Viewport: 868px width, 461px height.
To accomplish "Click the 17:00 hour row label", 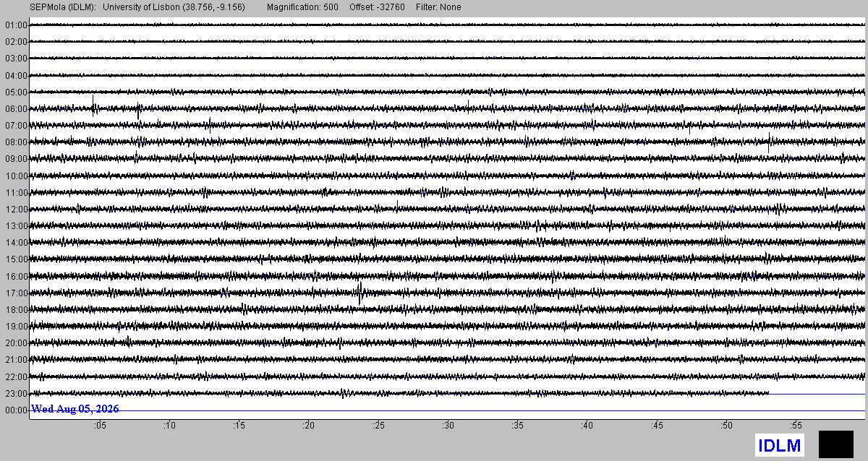I will [16, 293].
